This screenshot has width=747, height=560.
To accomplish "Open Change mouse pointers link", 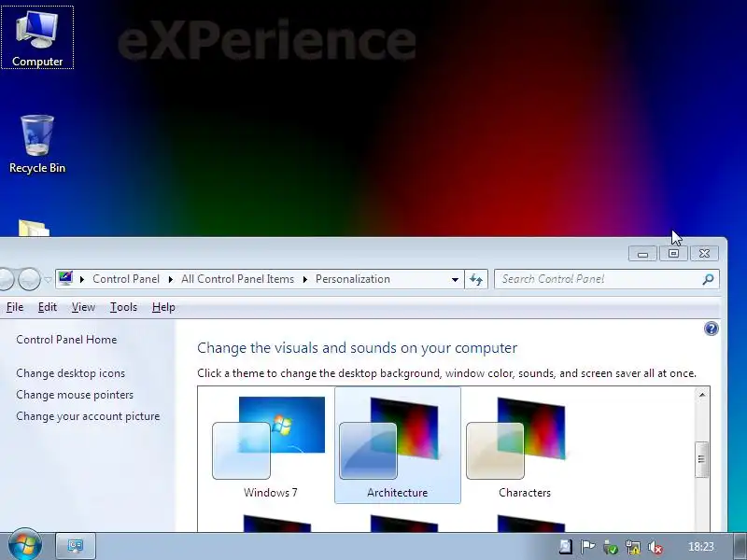I will pos(75,395).
